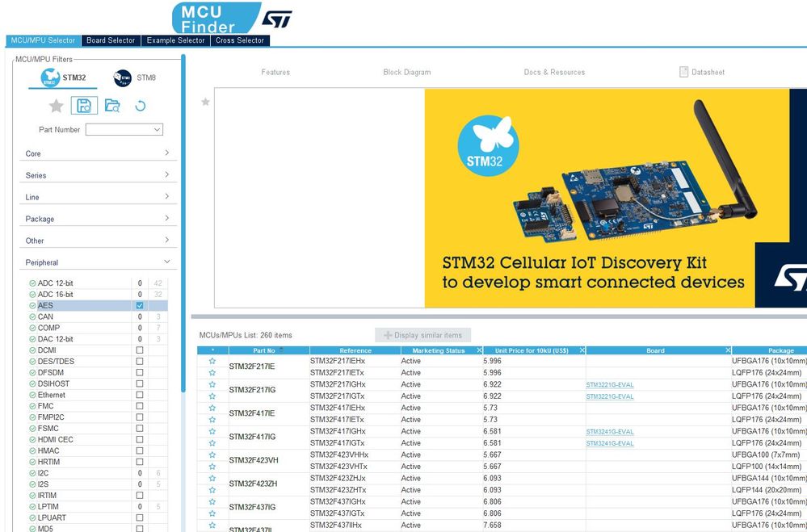Open the Datasheet document icon

pyautogui.click(x=683, y=72)
